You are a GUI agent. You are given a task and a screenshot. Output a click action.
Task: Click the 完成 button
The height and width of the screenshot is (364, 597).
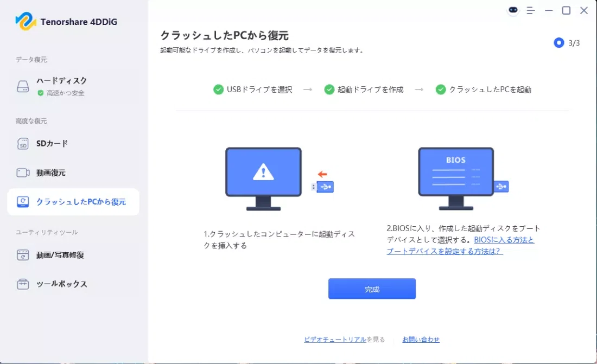[x=372, y=289]
